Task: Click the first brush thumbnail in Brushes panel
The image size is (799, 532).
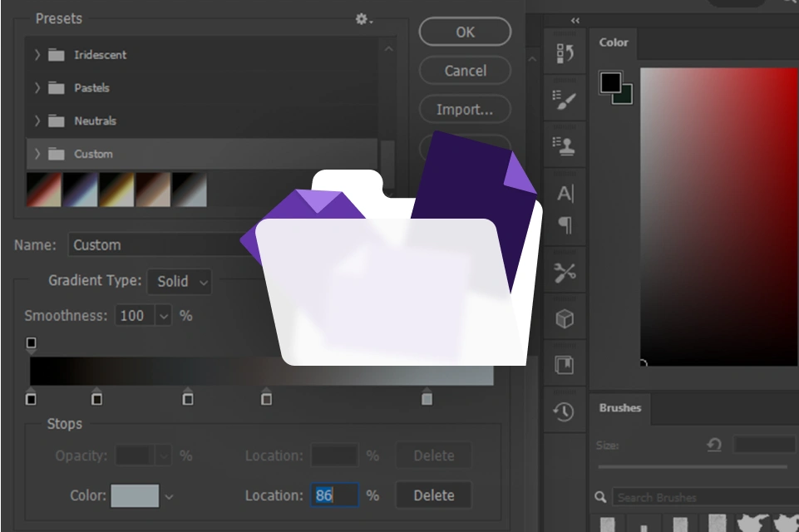Action: tap(608, 524)
